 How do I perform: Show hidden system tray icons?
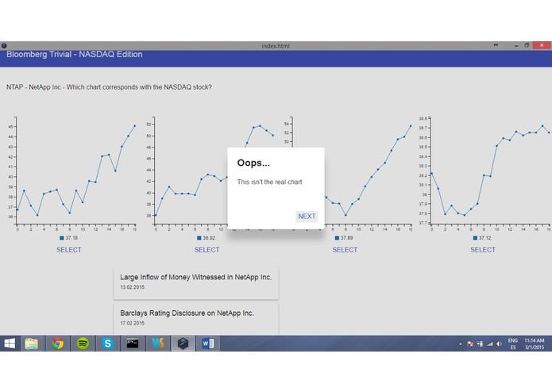461,344
